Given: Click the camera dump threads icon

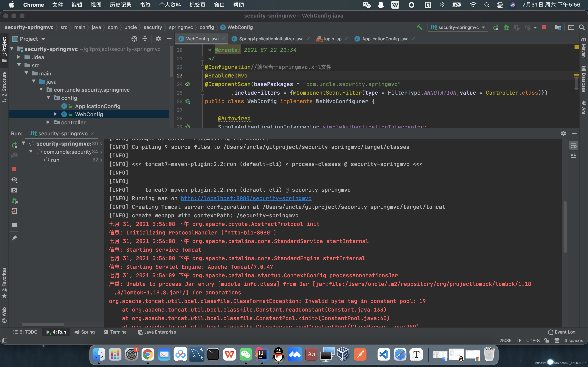Looking at the screenshot, I should tap(14, 190).
